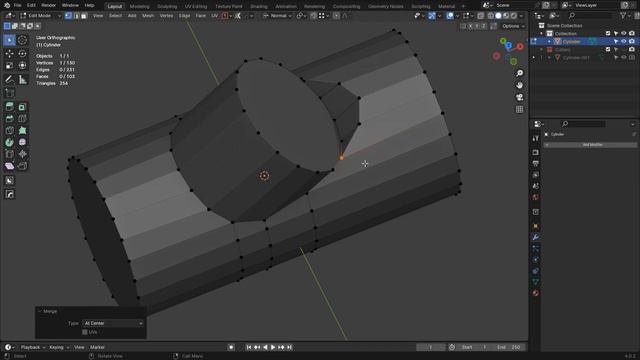Toggle the UVs checkbox in Merge panel

85,332
